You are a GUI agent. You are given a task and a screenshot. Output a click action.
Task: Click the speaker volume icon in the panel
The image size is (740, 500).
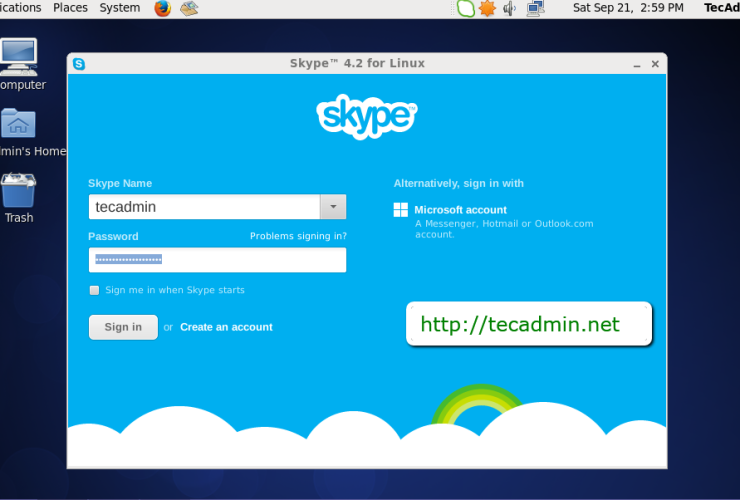[x=510, y=8]
